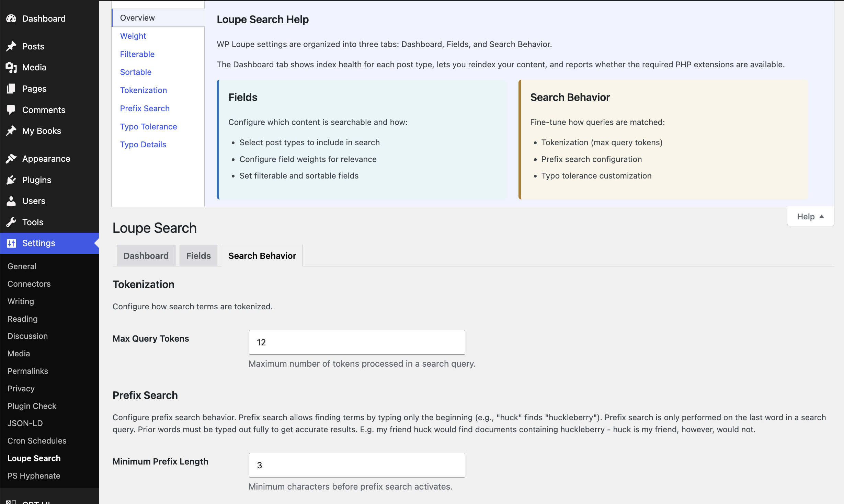Collapse the Help panel toggle
The height and width of the screenshot is (504, 844).
coord(810,217)
